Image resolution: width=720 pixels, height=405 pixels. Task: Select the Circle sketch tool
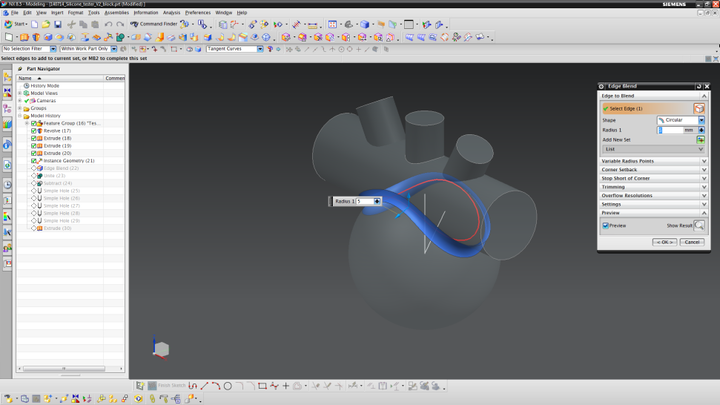228,386
